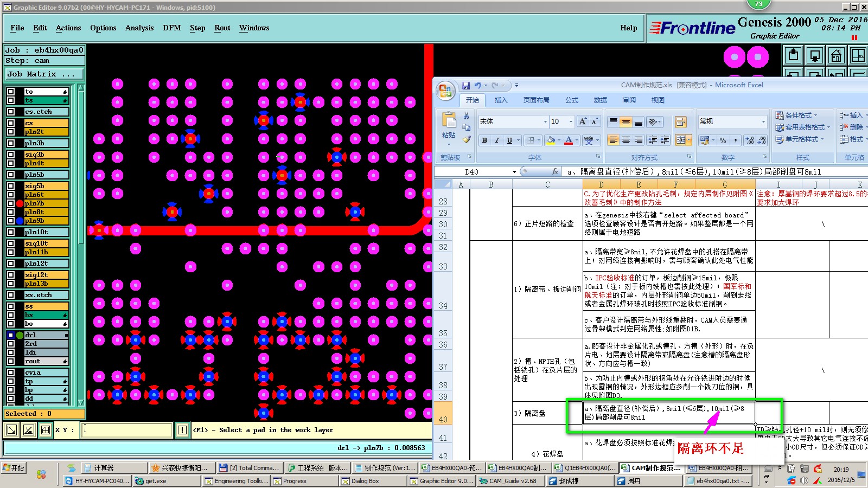Switch to the 公式 ribbon tab in Excel
The image size is (868, 488).
572,100
